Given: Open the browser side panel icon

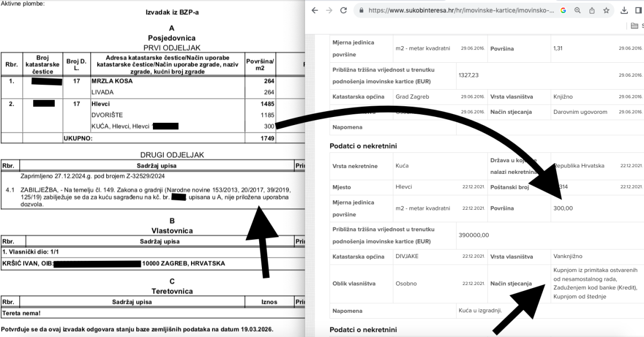Looking at the screenshot, I should pos(639,10).
